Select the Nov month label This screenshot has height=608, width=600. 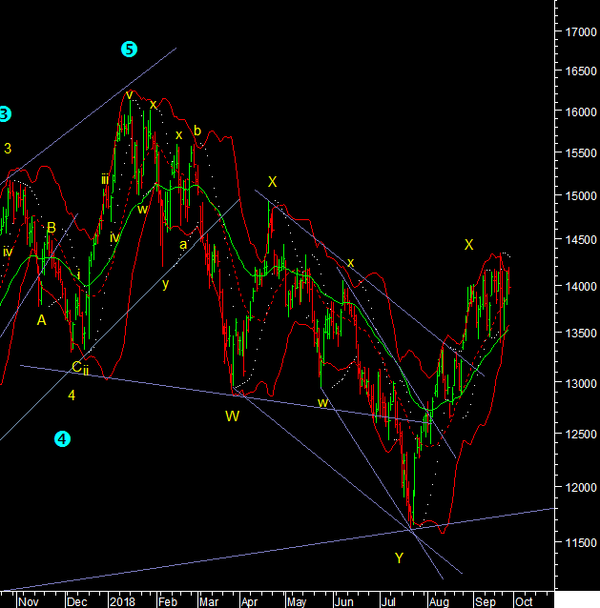pos(29,601)
